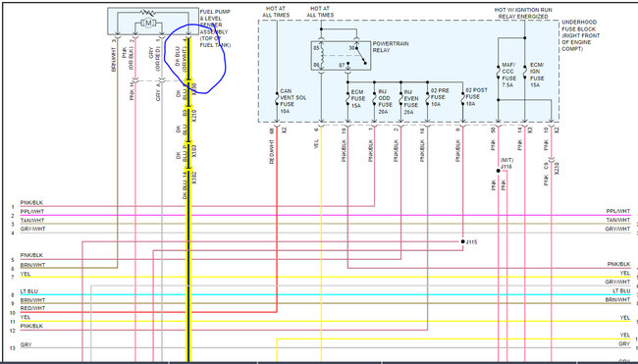Click the X210 connector label
The image size is (638, 364).
click(194, 116)
